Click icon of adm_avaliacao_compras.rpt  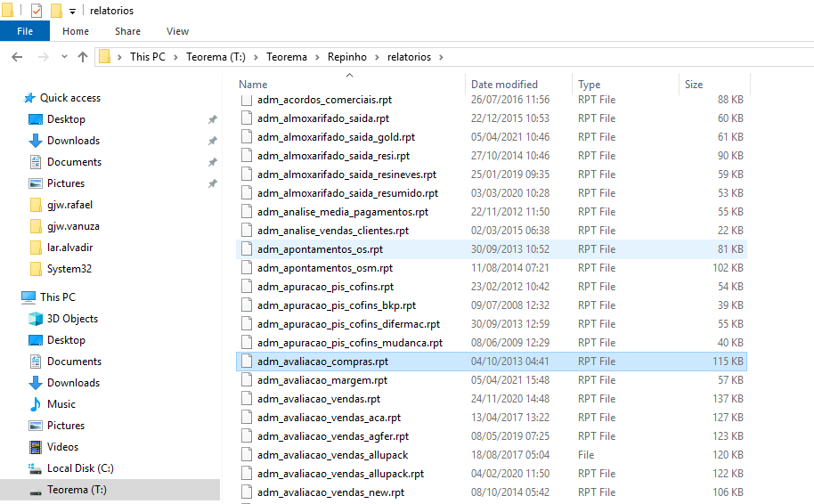coord(247,362)
